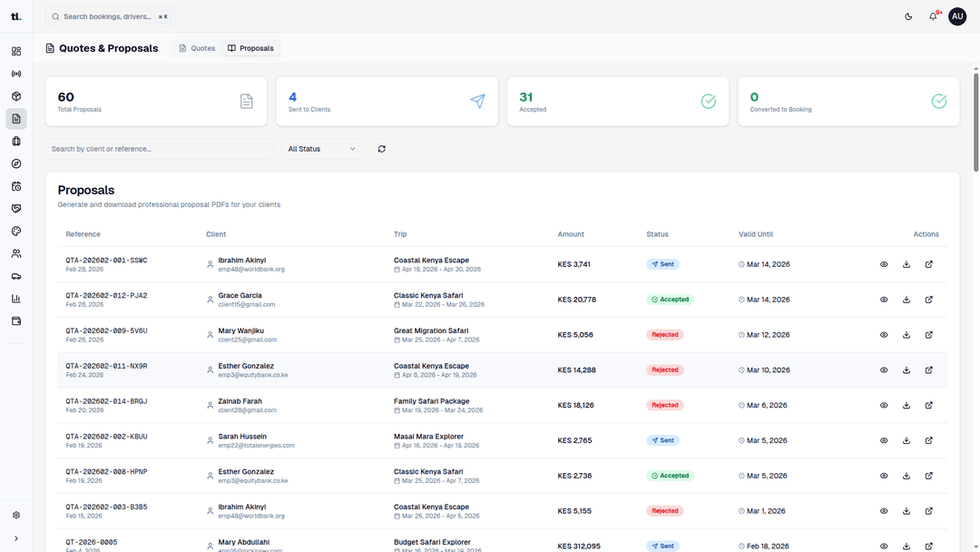Open QTA-202602-012-PJA2 proposal in new tab
The height and width of the screenshot is (552, 980).
click(928, 300)
